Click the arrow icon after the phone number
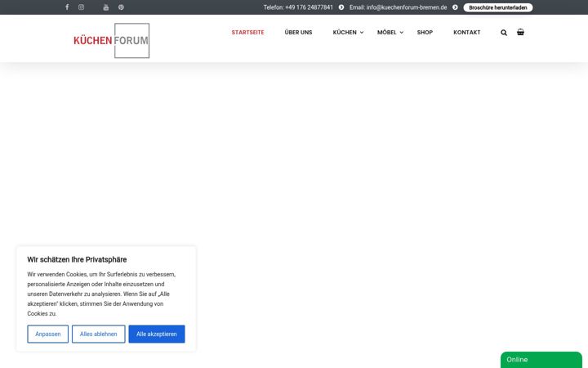This screenshot has width=588, height=368. [x=341, y=7]
